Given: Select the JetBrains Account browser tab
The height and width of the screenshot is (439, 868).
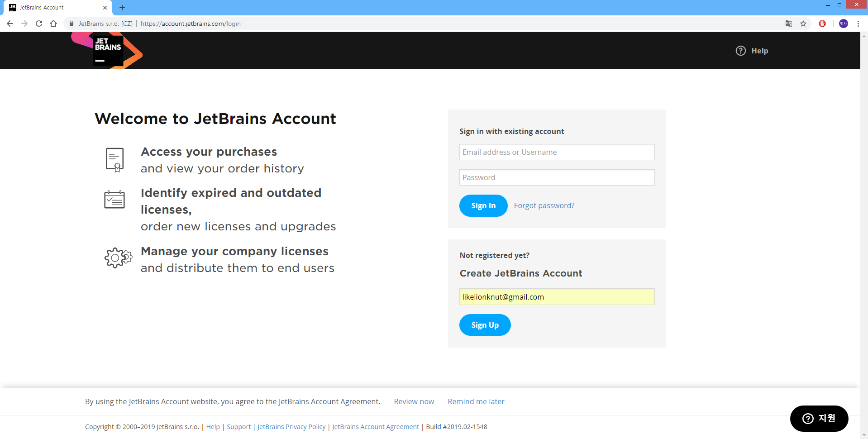Looking at the screenshot, I should pyautogui.click(x=59, y=8).
